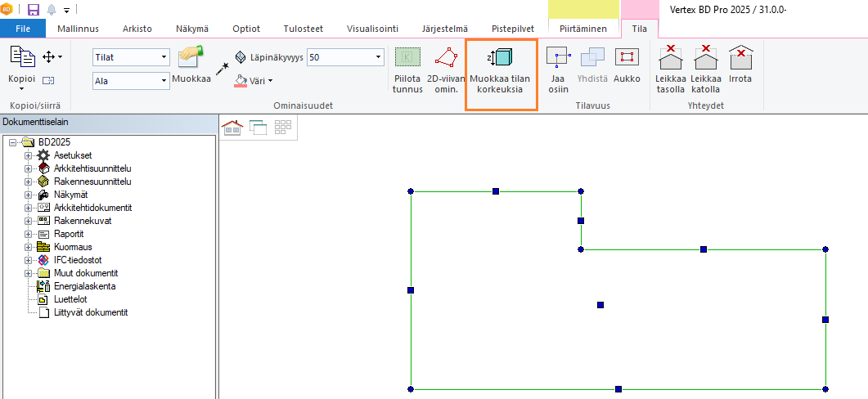Image resolution: width=868 pixels, height=399 pixels.
Task: Switch to the Mallinnus ribbon tab
Action: 79,29
